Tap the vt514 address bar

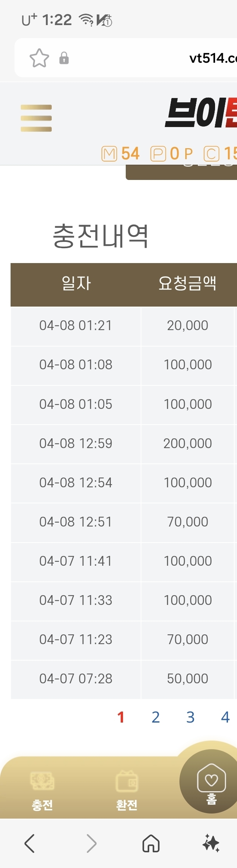tap(126, 58)
